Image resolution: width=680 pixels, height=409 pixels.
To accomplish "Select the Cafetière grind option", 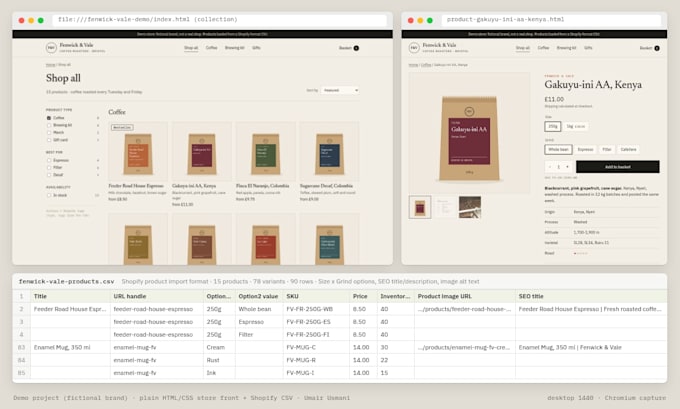I will point(628,149).
